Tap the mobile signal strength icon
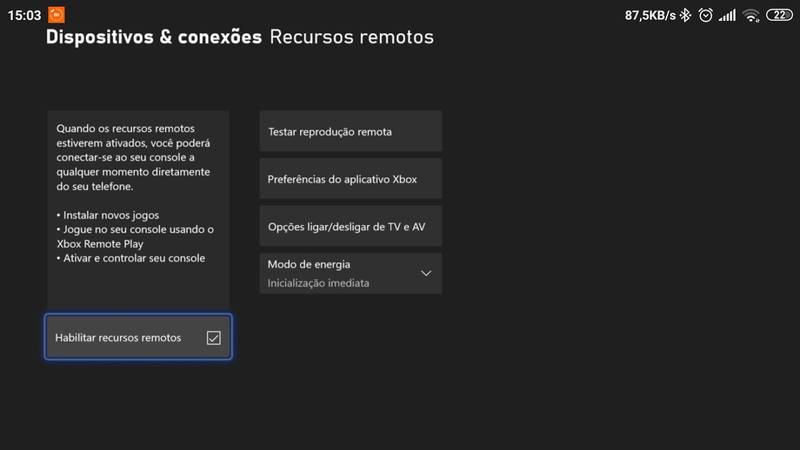 (x=728, y=16)
